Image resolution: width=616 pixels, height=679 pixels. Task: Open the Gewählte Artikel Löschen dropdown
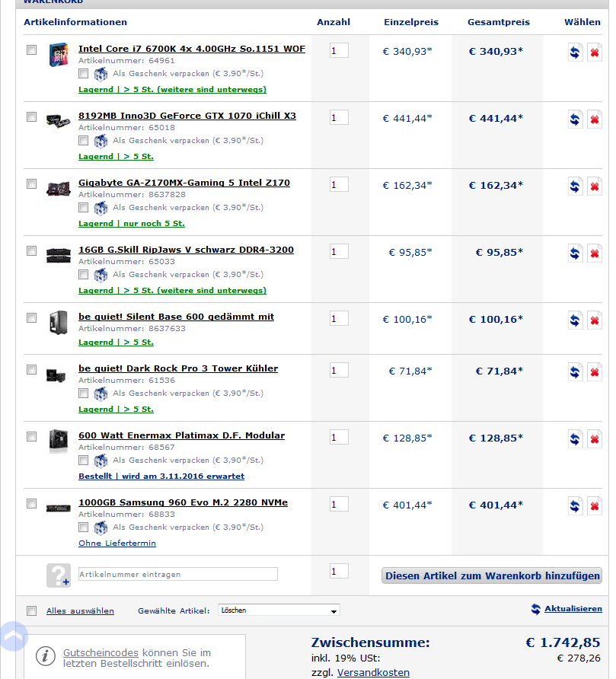[x=279, y=610]
